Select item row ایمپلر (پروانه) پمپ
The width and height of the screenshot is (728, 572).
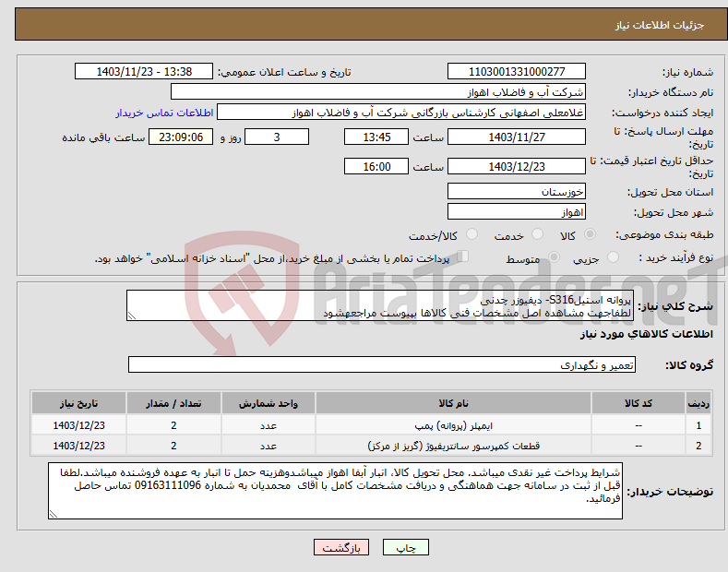(x=371, y=425)
